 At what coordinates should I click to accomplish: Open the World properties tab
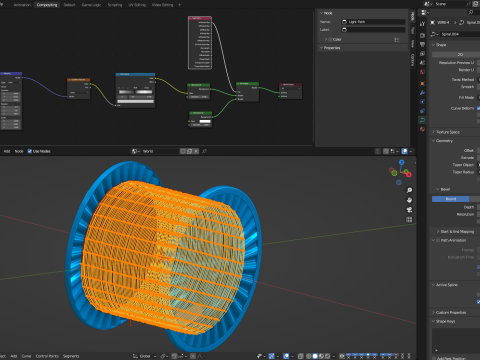click(x=422, y=72)
